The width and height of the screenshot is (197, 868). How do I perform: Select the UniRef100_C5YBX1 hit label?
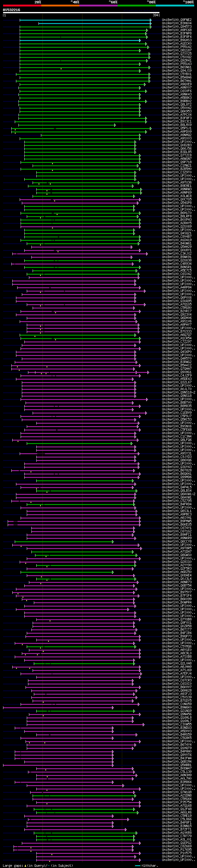point(177,74)
